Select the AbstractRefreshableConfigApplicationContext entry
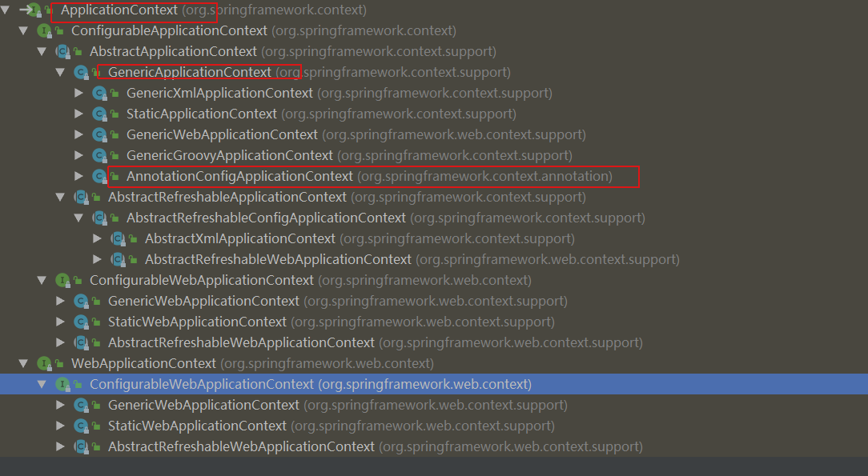 click(266, 218)
